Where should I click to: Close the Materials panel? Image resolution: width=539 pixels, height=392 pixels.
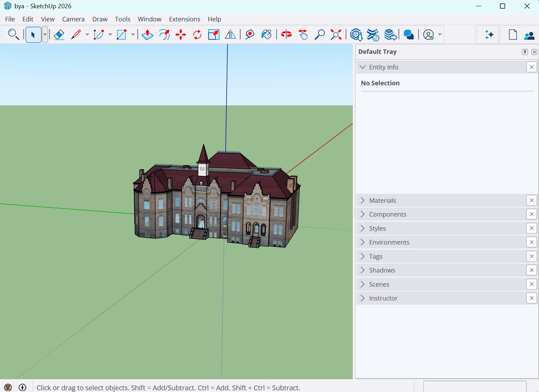coord(532,200)
